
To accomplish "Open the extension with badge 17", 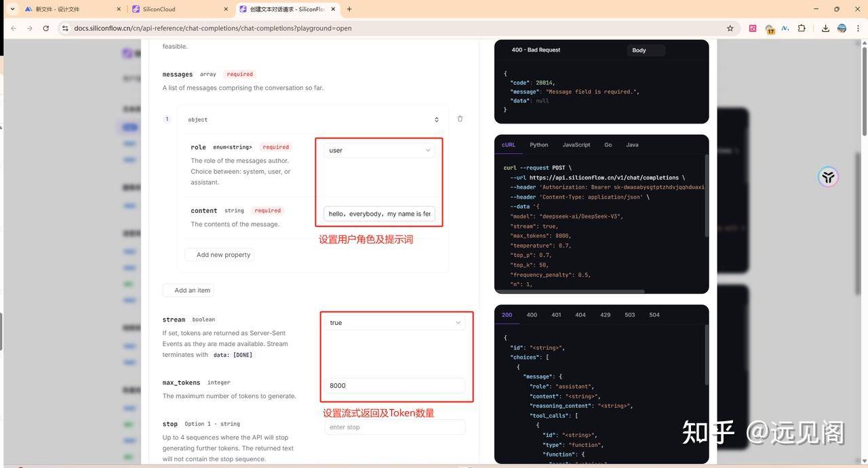I will click(x=770, y=29).
